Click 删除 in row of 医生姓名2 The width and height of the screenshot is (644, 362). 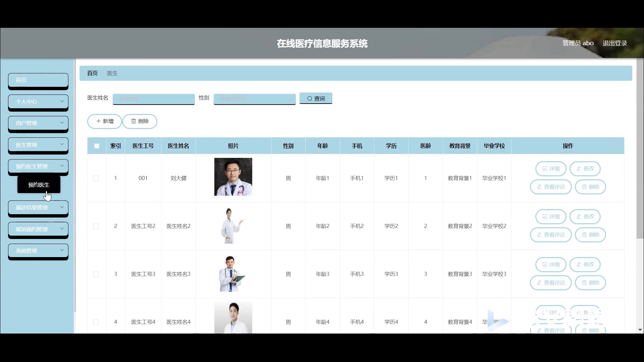[x=590, y=235]
